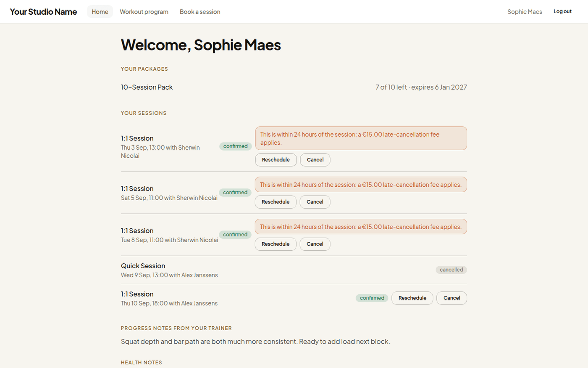Click 'Thu 10 Sep, 18:00 with Alex Janssens'
This screenshot has width=588, height=368.
(169, 303)
